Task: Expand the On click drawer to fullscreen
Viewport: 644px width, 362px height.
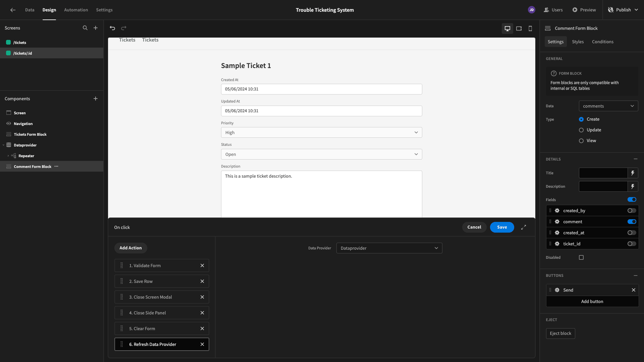Action: (x=524, y=227)
